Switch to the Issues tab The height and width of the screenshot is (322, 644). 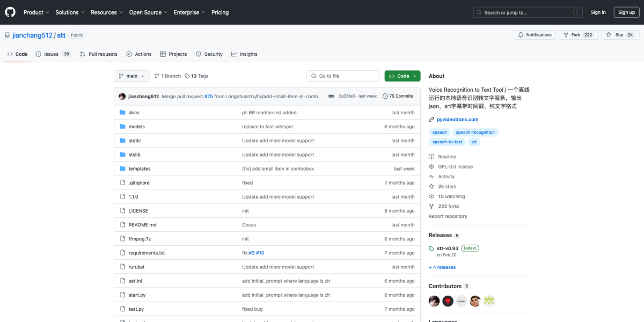pos(53,54)
